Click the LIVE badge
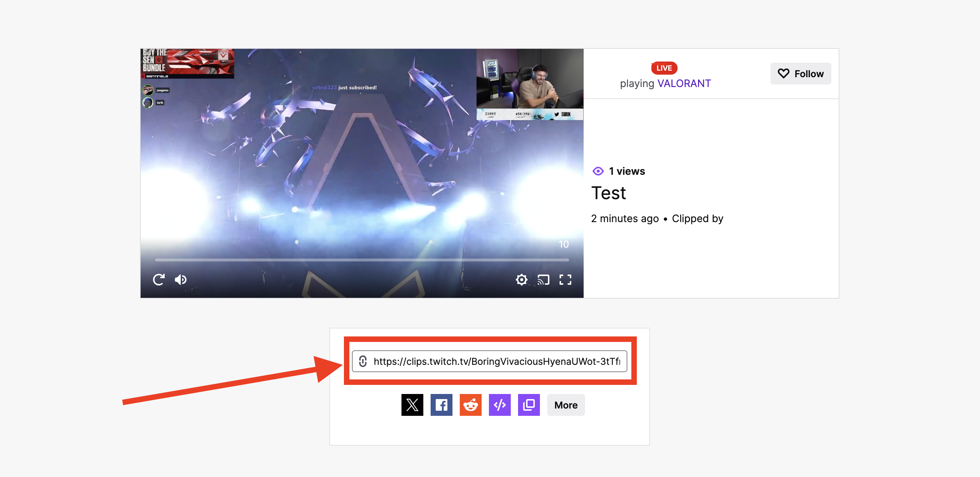The height and width of the screenshot is (477, 980). [x=664, y=68]
